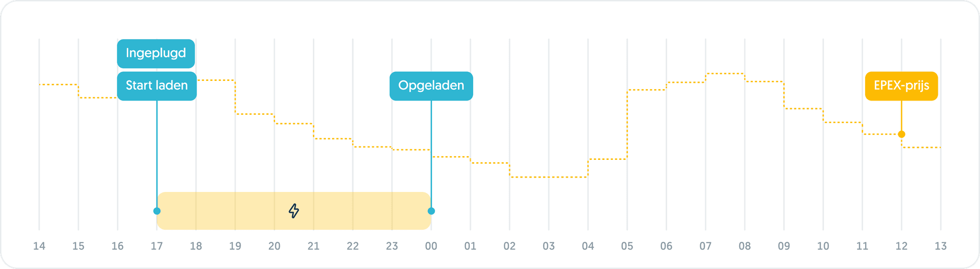The width and height of the screenshot is (980, 269).
Task: Click the Ingeplugd label
Action: coord(156,53)
